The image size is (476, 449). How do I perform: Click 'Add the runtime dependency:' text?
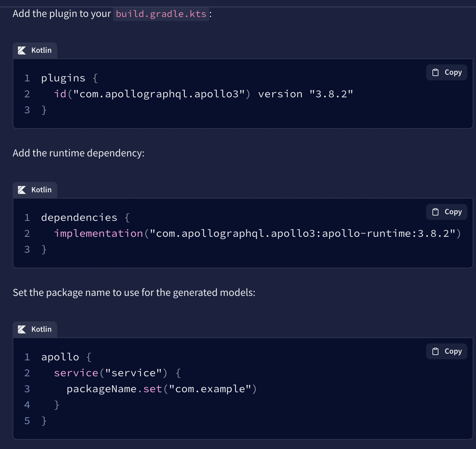78,153
